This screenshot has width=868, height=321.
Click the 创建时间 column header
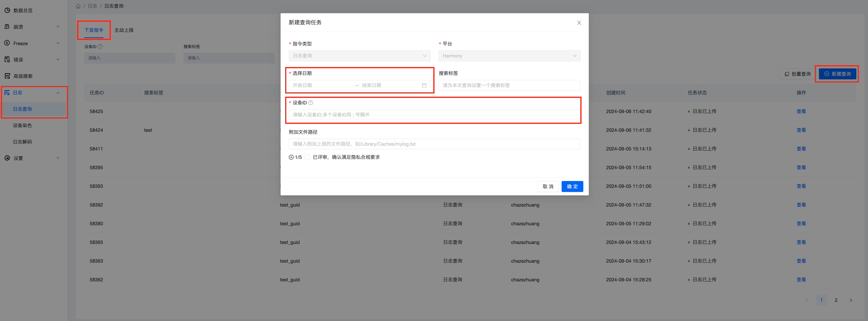pyautogui.click(x=616, y=93)
